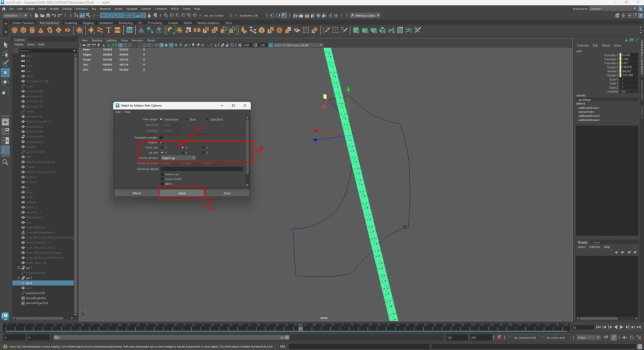
Task: Click the play forwards button
Action: pyautogui.click(x=621, y=327)
